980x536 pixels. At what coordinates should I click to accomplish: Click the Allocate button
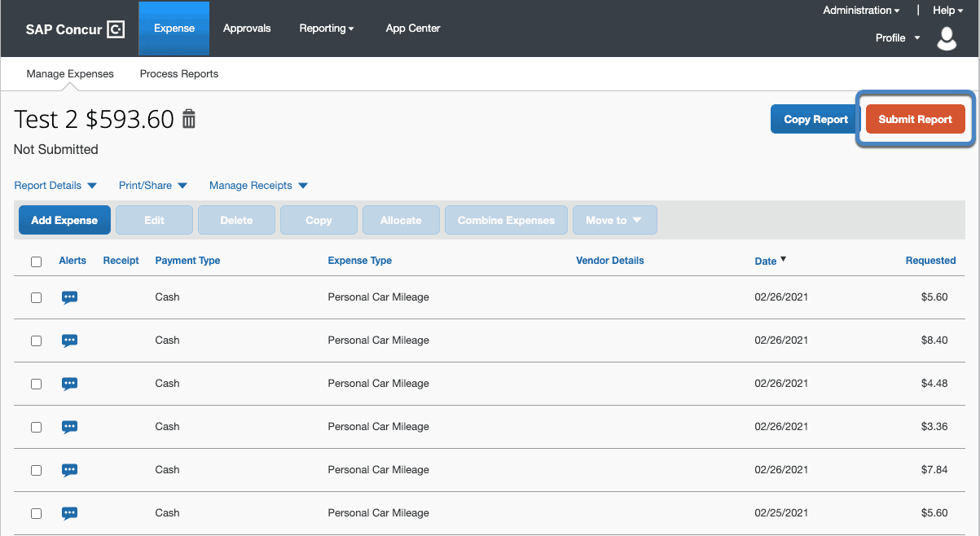coord(401,220)
